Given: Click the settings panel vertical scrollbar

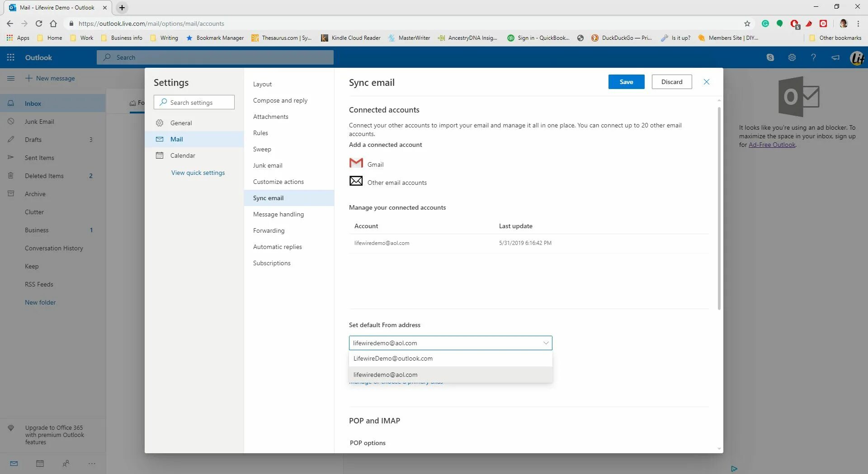Looking at the screenshot, I should 719,208.
